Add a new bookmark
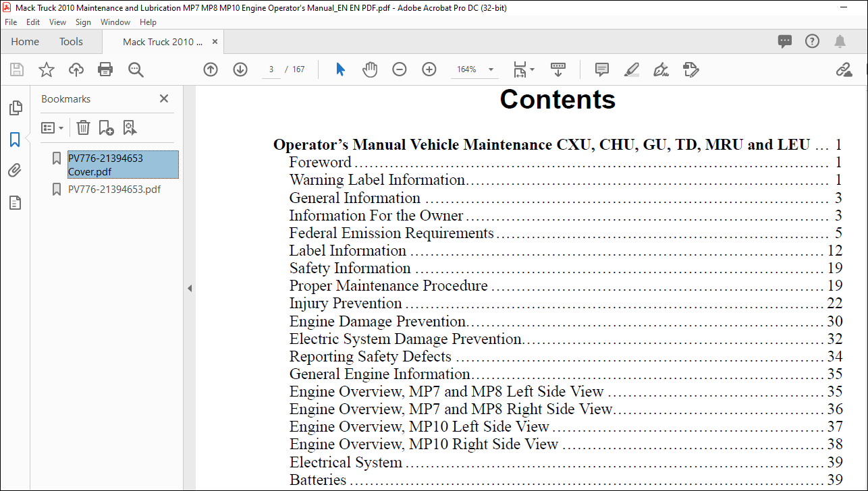This screenshot has width=868, height=491. [x=106, y=127]
